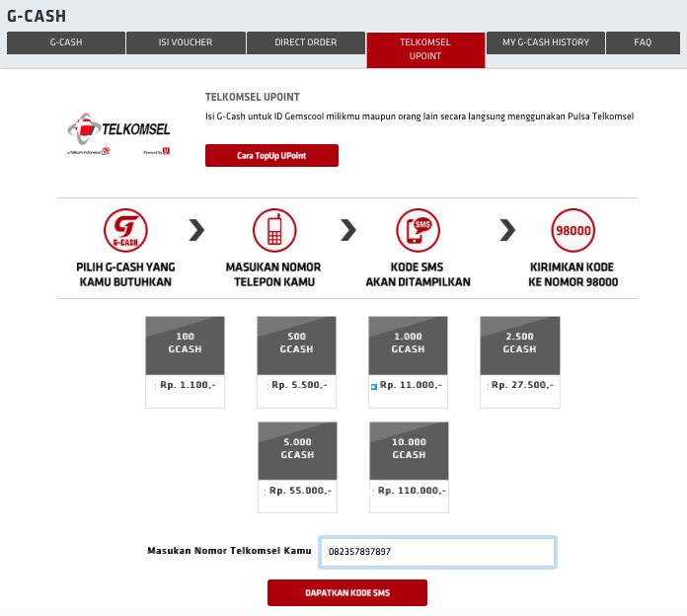687x616 pixels.
Task: Click the Telkomsel logo image
Action: [118, 134]
